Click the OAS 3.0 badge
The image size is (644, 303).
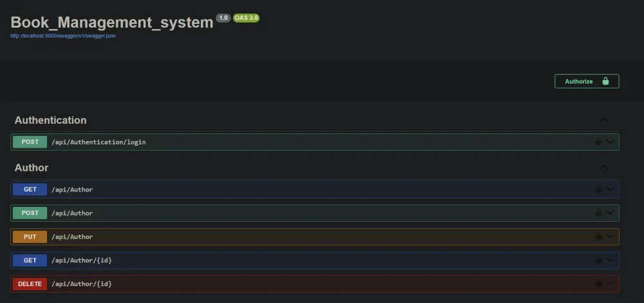(x=247, y=18)
